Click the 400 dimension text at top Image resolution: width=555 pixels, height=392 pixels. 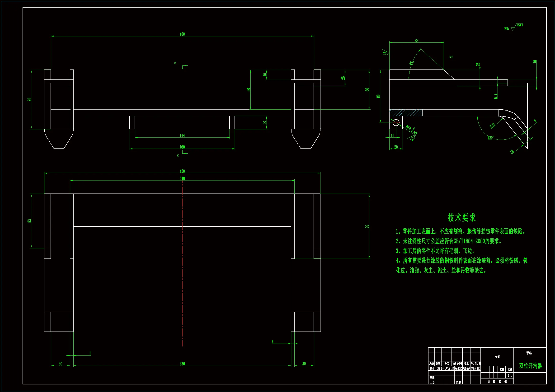tap(182, 34)
